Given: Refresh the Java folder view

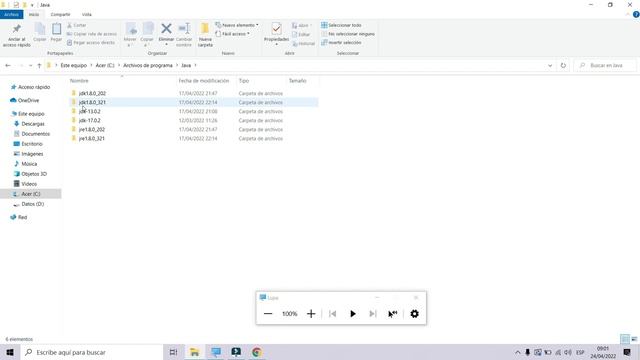Looking at the screenshot, I should tap(563, 65).
